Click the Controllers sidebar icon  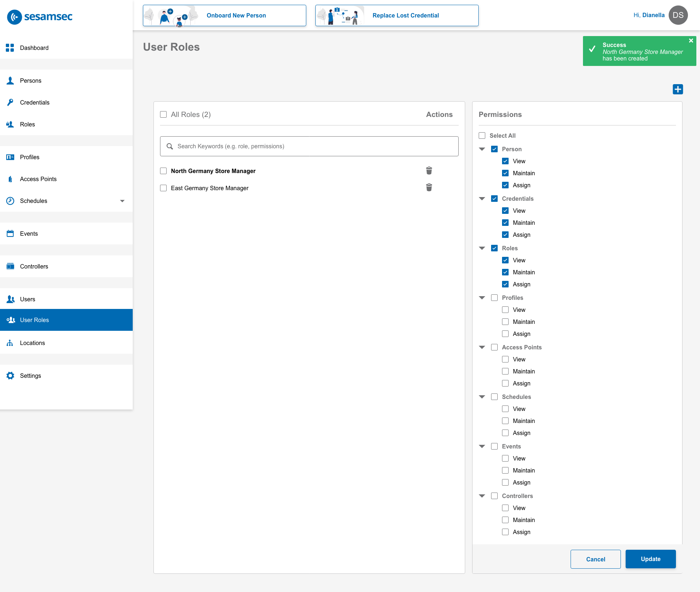(10, 266)
